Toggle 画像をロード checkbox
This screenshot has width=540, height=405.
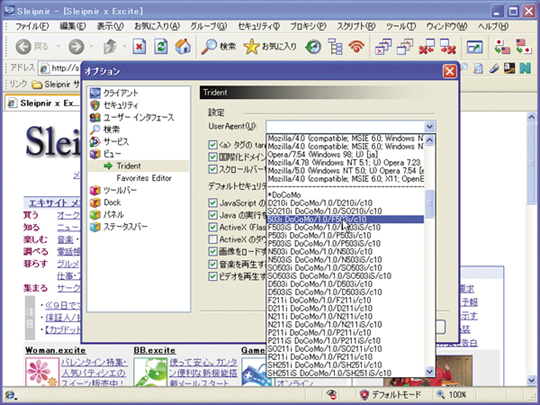(x=213, y=252)
